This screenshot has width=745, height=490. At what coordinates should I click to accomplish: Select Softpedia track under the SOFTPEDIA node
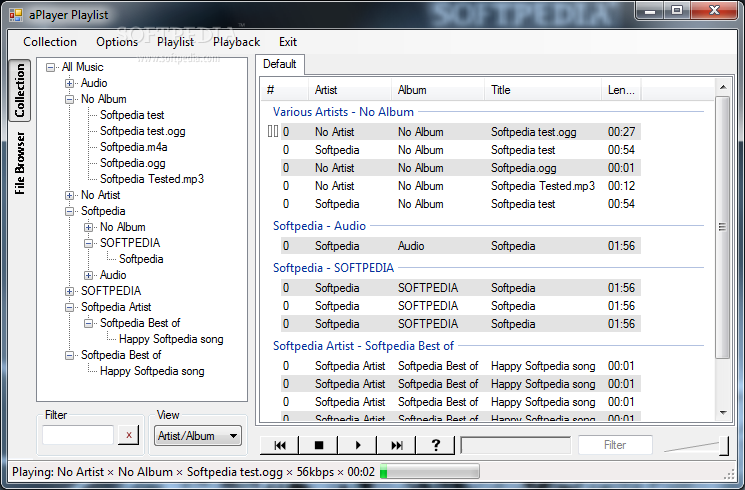(x=141, y=259)
